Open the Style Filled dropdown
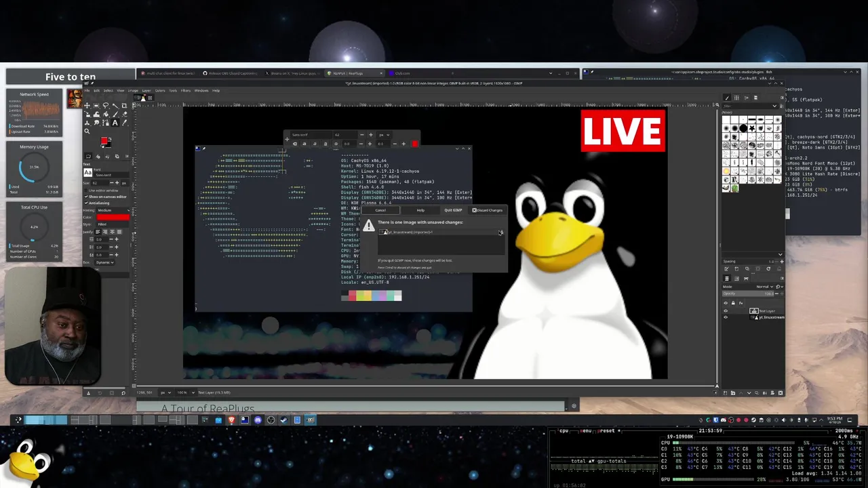This screenshot has width=868, height=488. pos(113,224)
